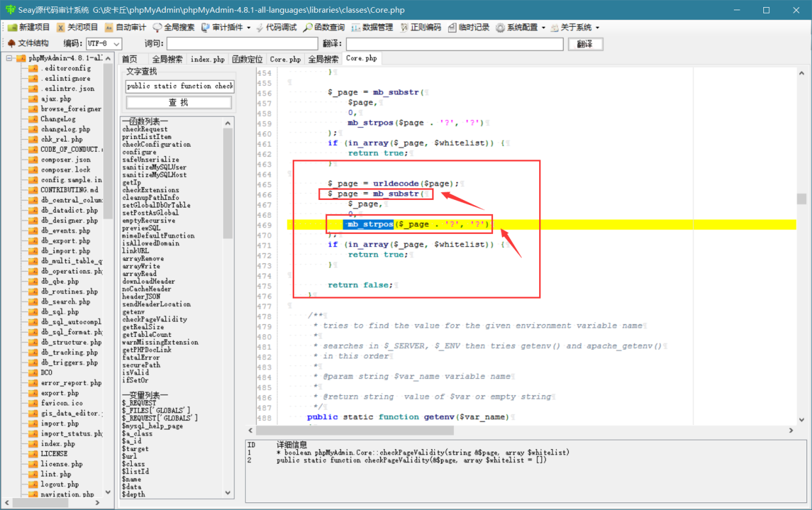Viewport: 812px width, 510px height.
Task: Click the 新建项目 new project icon
Action: (x=12, y=28)
